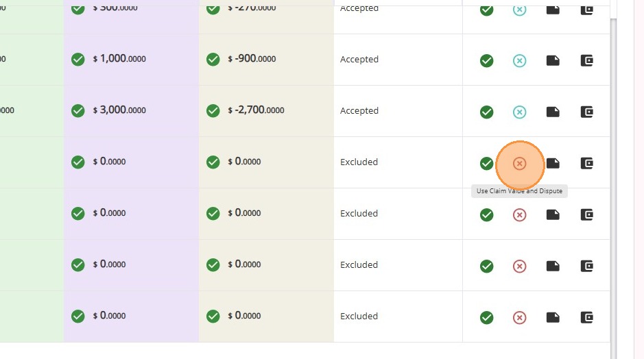Open the note icon in the last Excluded row

553,317
